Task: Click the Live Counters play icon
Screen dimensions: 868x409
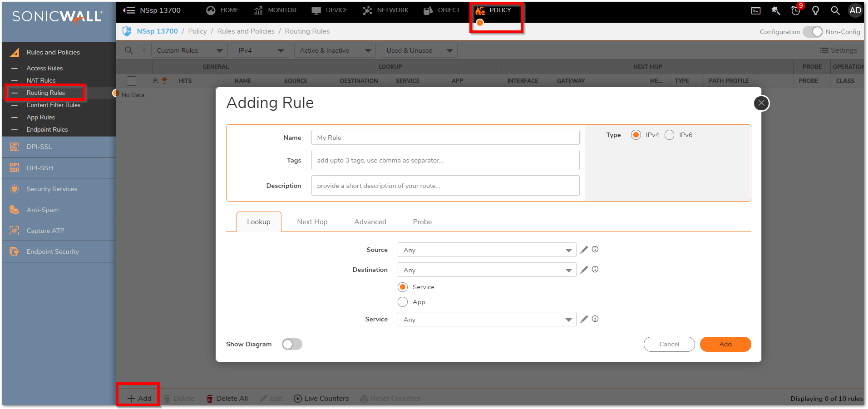Action: click(x=298, y=399)
